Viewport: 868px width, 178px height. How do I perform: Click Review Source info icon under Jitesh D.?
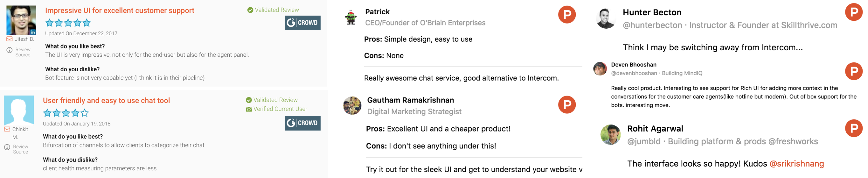point(10,50)
